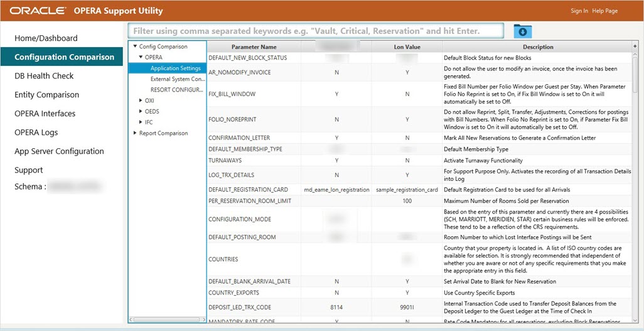
Task: Open Home/Dashboard in the sidebar
Action: tap(46, 38)
